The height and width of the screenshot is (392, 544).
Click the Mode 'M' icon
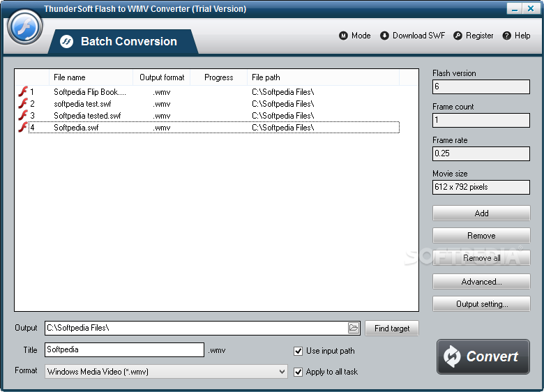click(x=343, y=36)
